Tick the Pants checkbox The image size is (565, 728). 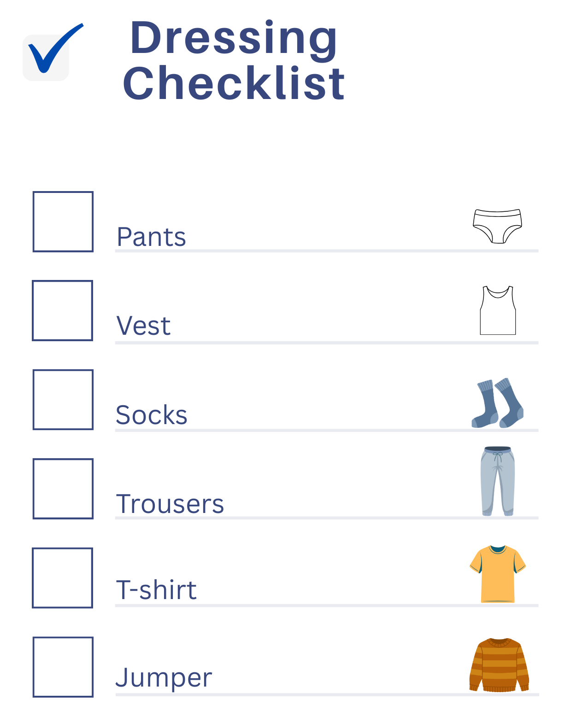pyautogui.click(x=63, y=221)
